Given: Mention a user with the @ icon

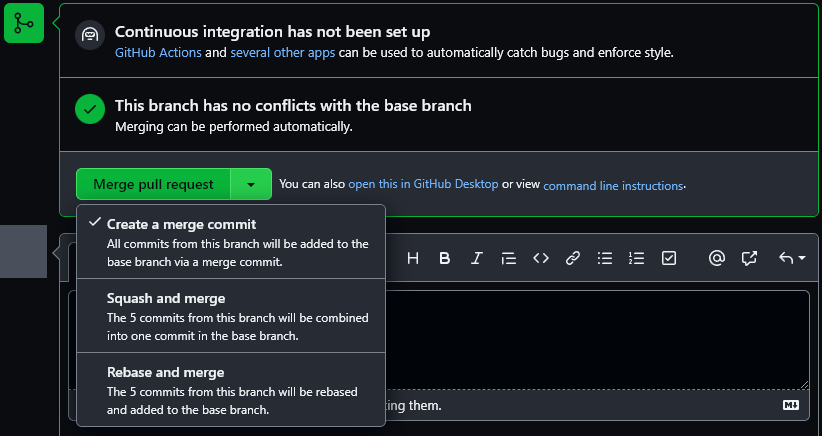Looking at the screenshot, I should [x=716, y=258].
